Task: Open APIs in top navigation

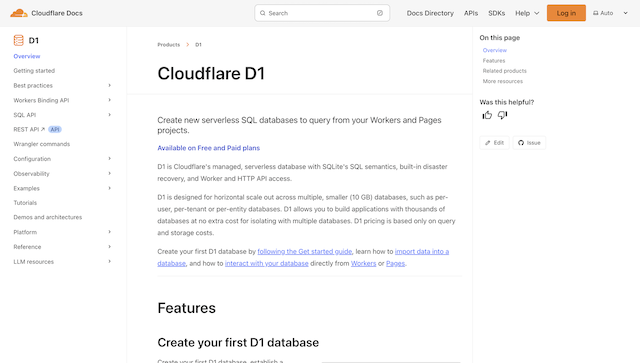Action: (x=471, y=13)
